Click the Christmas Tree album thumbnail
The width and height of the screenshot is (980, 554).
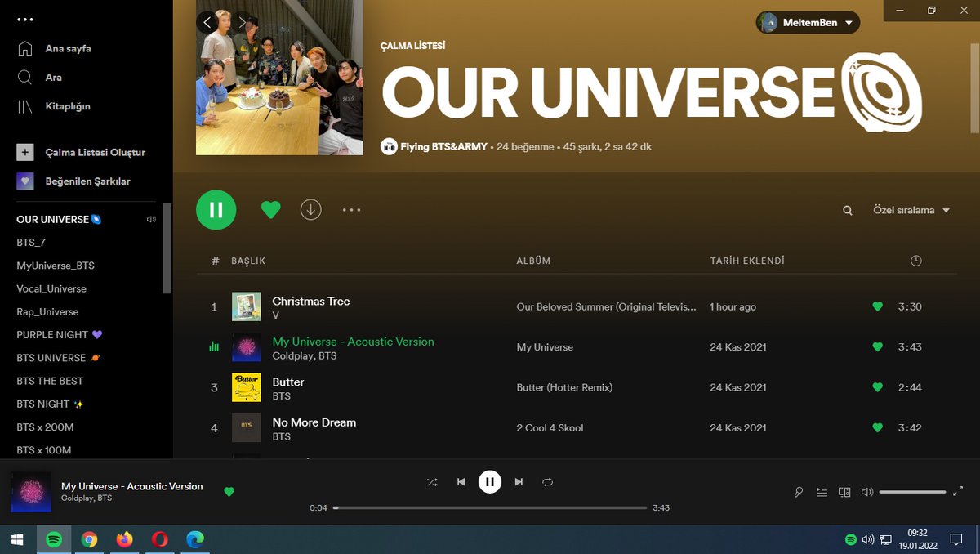pos(247,307)
